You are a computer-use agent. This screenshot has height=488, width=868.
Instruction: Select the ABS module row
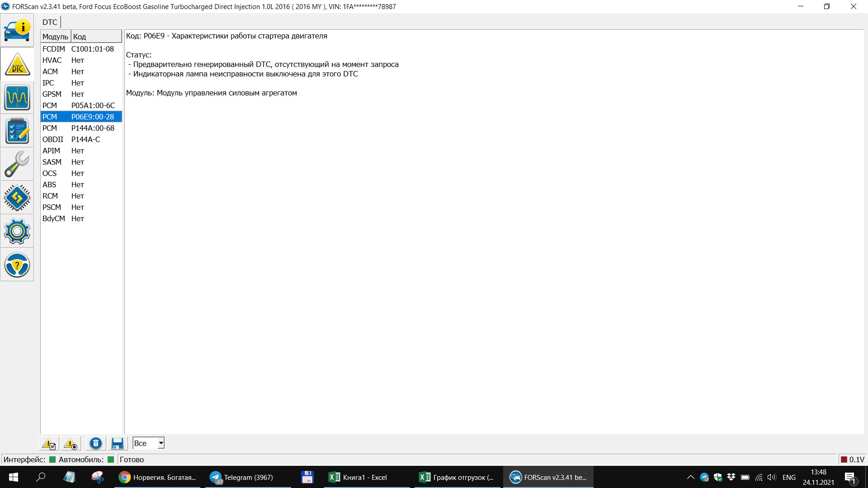[x=81, y=185]
